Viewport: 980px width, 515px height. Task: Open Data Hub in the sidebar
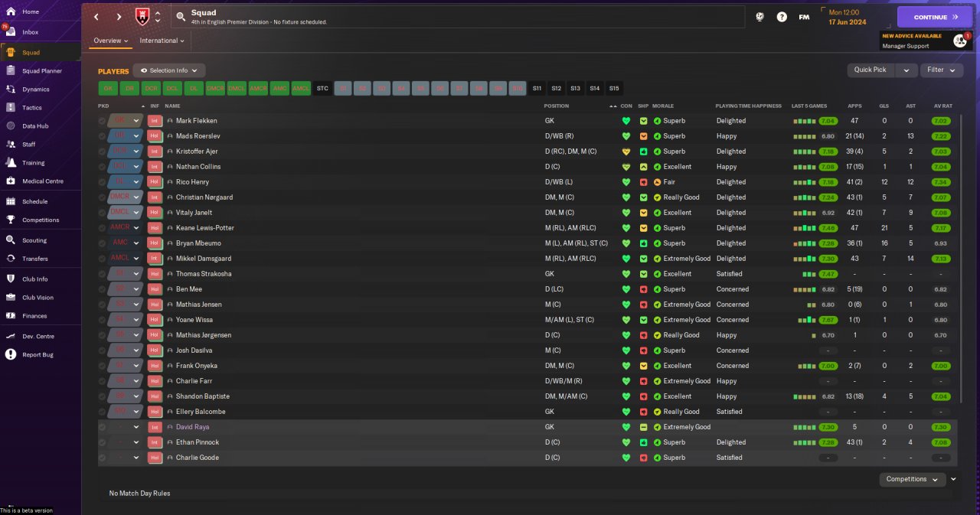click(35, 126)
